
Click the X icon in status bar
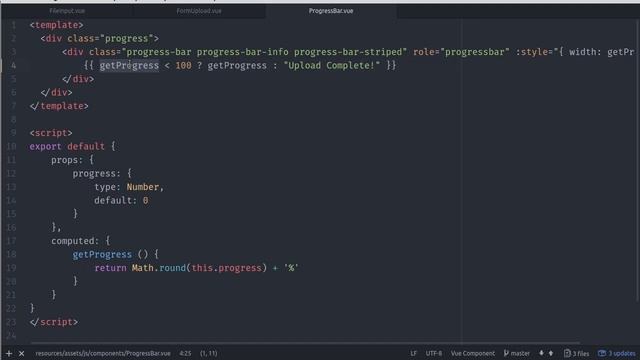click(22, 353)
